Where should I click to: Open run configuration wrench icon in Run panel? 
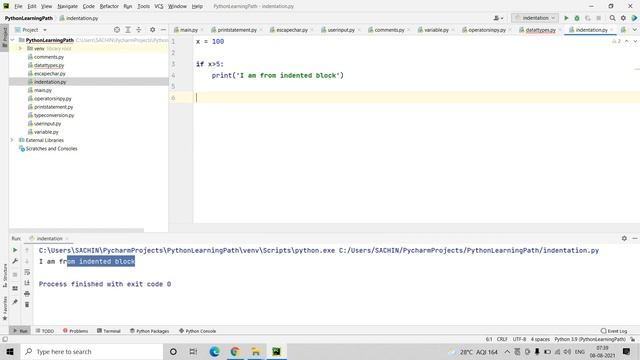click(x=15, y=261)
